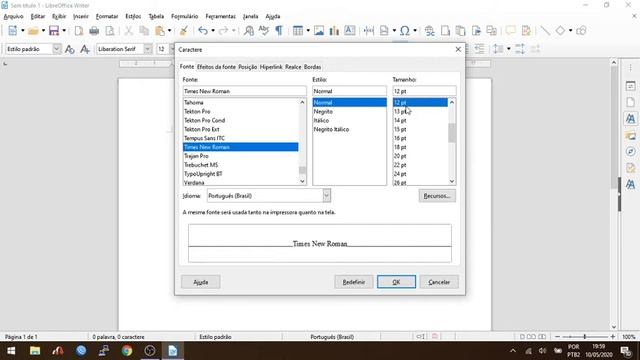Open Chrome from the Windows taskbar

[x=127, y=351]
